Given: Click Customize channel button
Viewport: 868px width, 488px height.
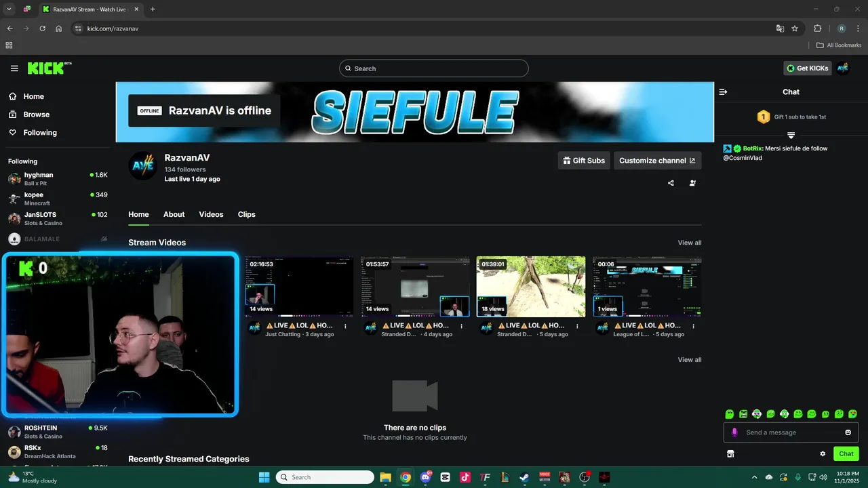Looking at the screenshot, I should tap(657, 161).
